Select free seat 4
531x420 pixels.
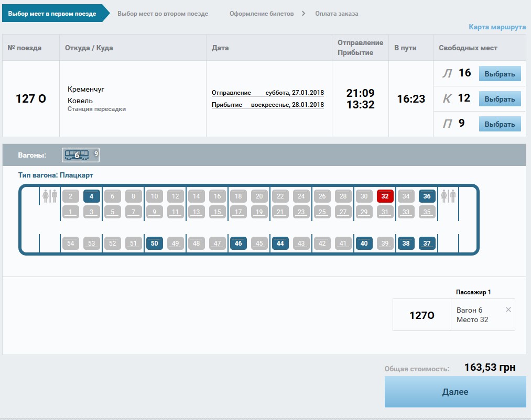coord(92,196)
